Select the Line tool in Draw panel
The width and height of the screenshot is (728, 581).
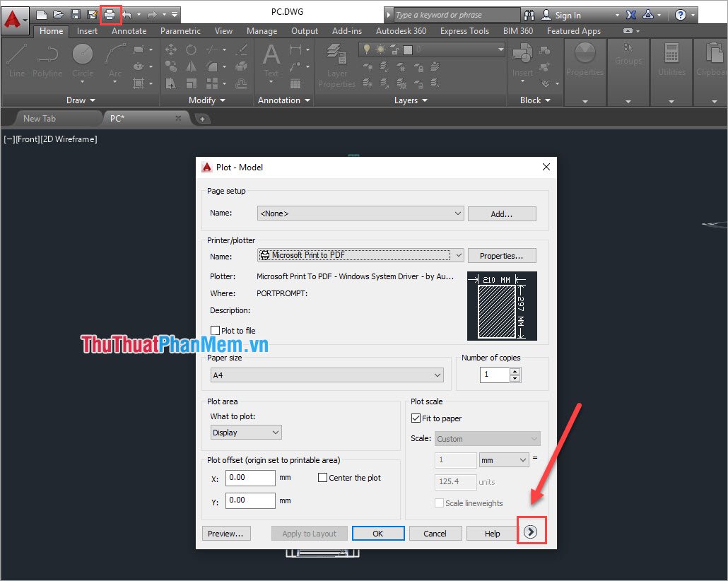(x=17, y=61)
